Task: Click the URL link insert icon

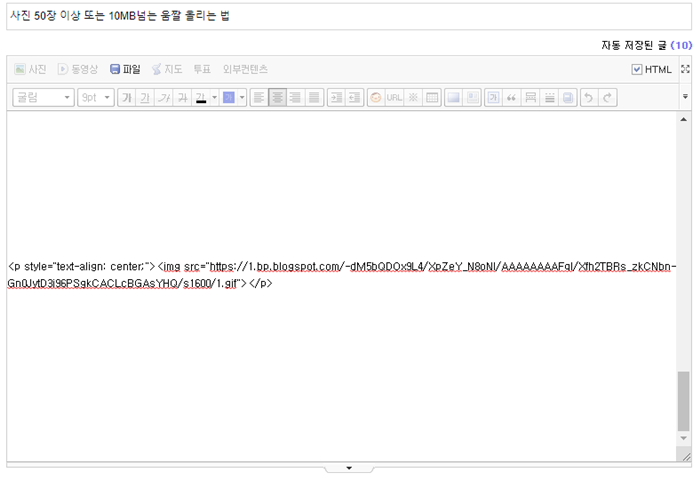Action: pos(394,97)
